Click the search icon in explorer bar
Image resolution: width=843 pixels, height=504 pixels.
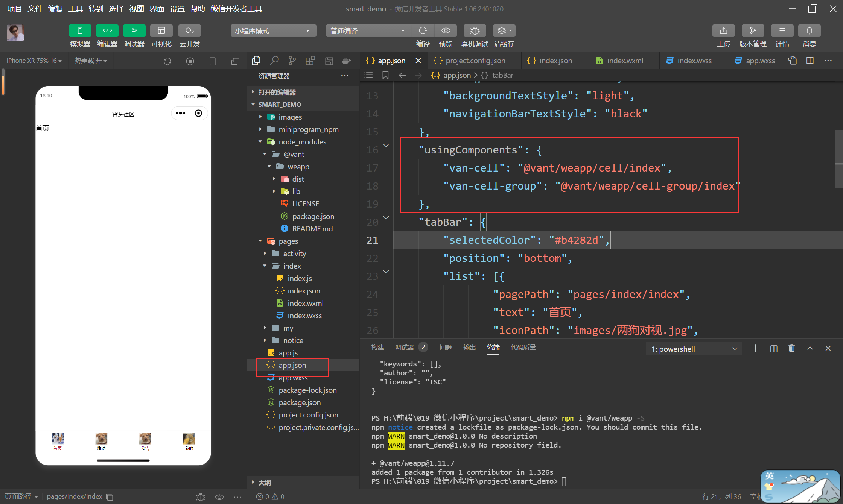pyautogui.click(x=274, y=61)
